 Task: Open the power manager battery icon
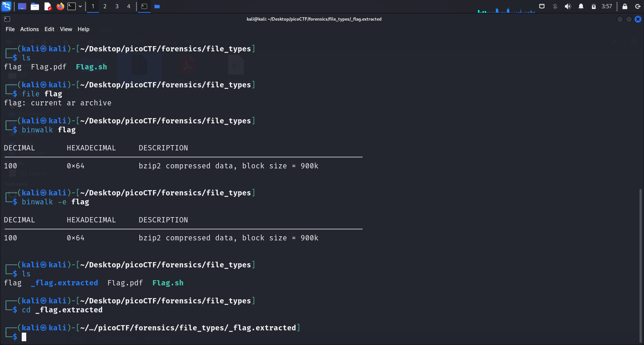click(x=593, y=6)
